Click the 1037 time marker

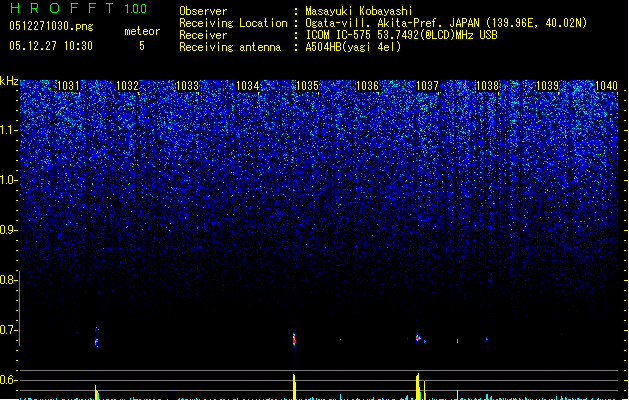pos(427,86)
